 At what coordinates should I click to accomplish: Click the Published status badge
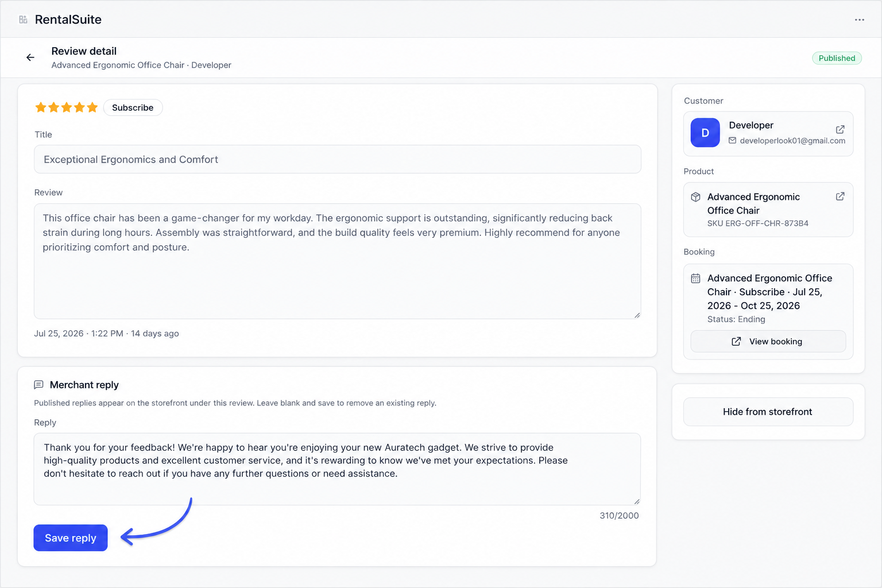(837, 58)
